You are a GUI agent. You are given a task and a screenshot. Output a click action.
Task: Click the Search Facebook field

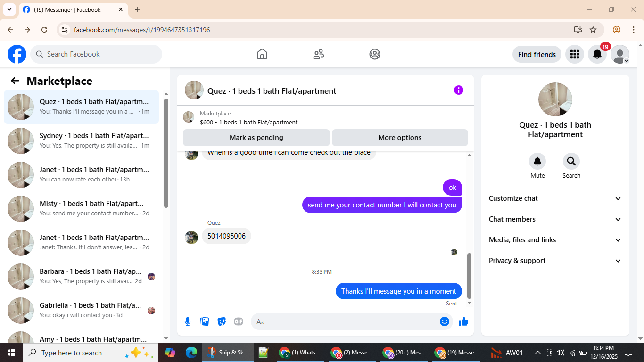tap(96, 54)
